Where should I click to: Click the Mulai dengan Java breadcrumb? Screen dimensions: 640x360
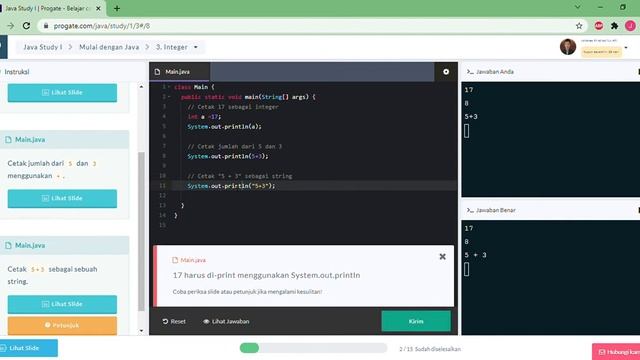pos(109,47)
